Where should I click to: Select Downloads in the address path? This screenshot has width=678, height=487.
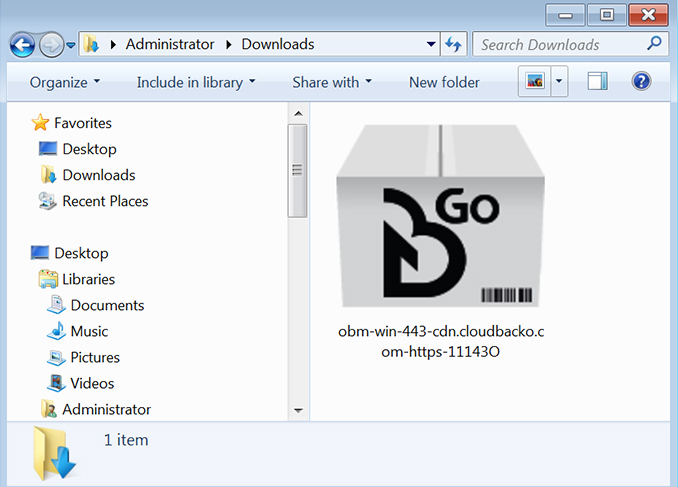(x=278, y=44)
